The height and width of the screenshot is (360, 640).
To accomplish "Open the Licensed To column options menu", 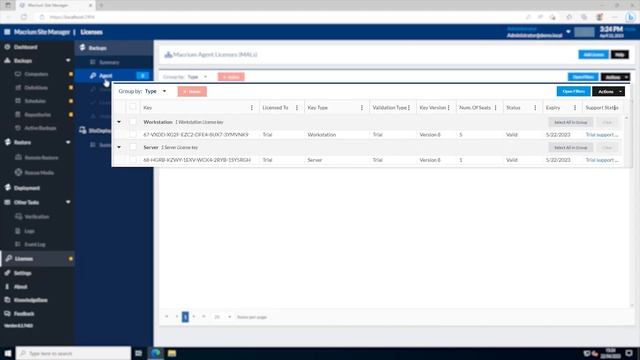I will (x=297, y=108).
